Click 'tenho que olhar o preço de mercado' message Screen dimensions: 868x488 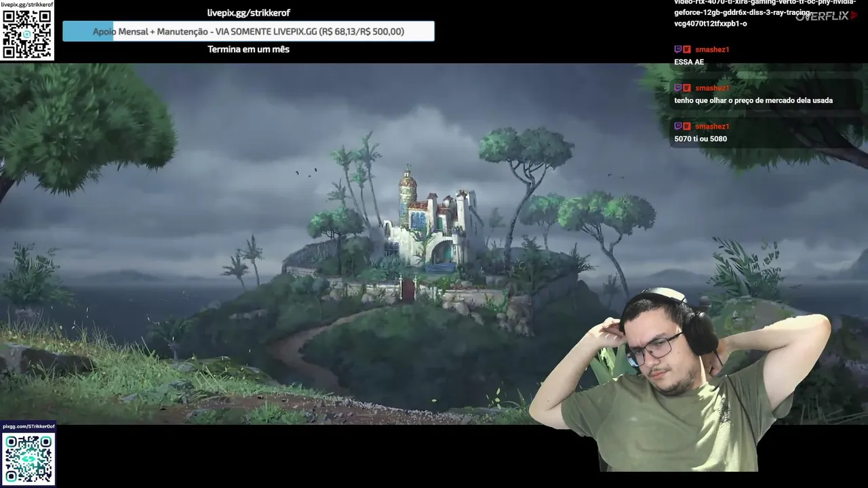tap(753, 101)
